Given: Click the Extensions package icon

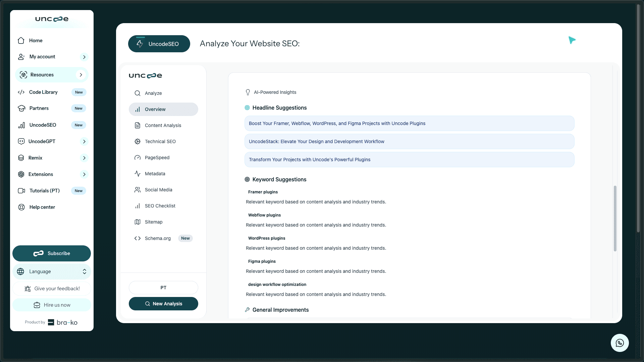Looking at the screenshot, I should coord(21,174).
